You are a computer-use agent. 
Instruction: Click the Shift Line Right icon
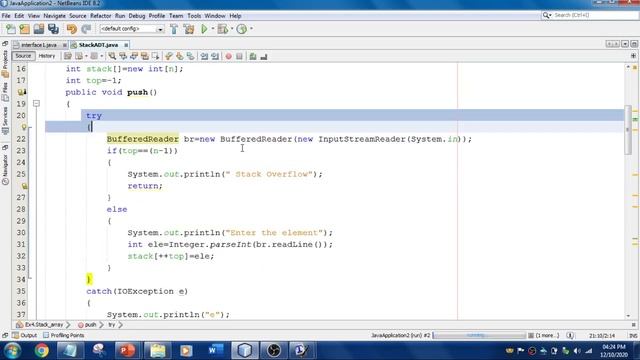pos(215,56)
